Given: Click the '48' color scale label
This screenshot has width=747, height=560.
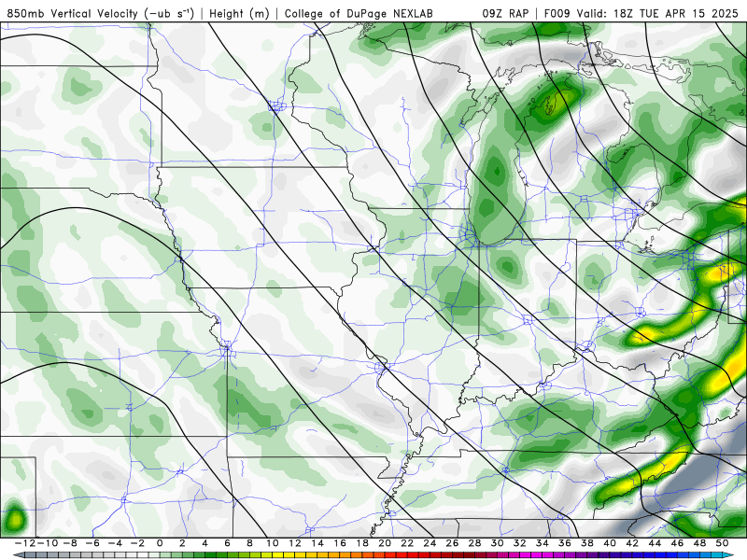Looking at the screenshot, I should tap(699, 543).
